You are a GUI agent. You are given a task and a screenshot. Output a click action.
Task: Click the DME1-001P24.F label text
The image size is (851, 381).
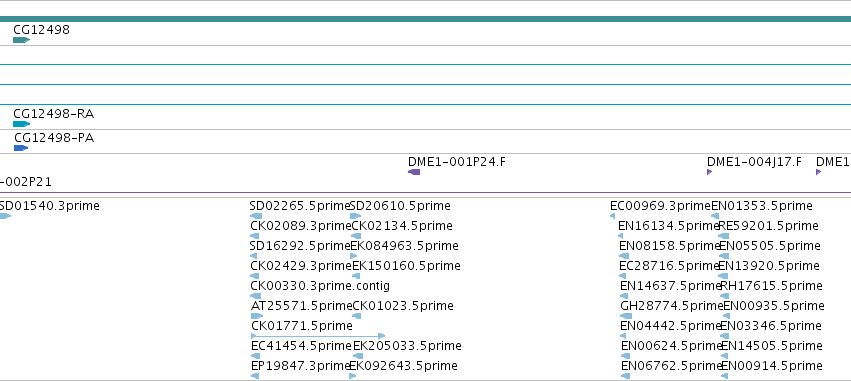pyautogui.click(x=457, y=162)
